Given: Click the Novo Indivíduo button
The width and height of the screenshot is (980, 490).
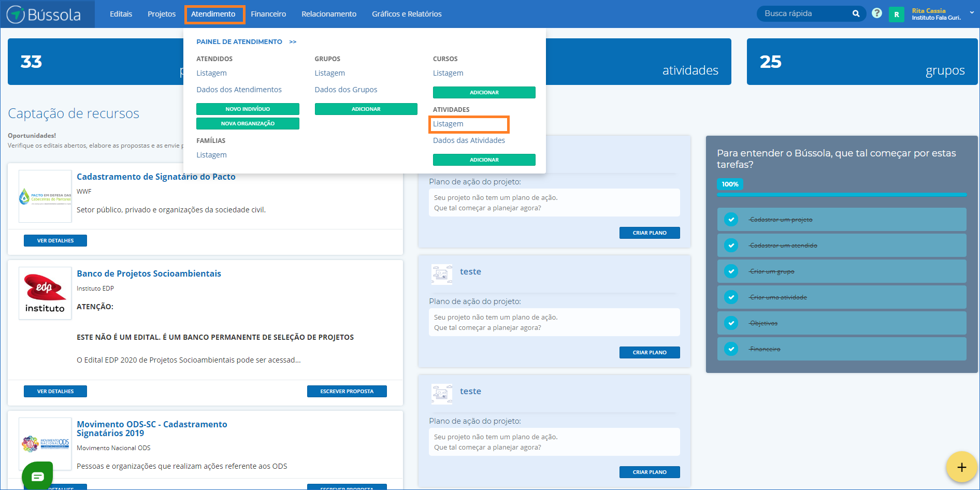Looking at the screenshot, I should [x=248, y=109].
